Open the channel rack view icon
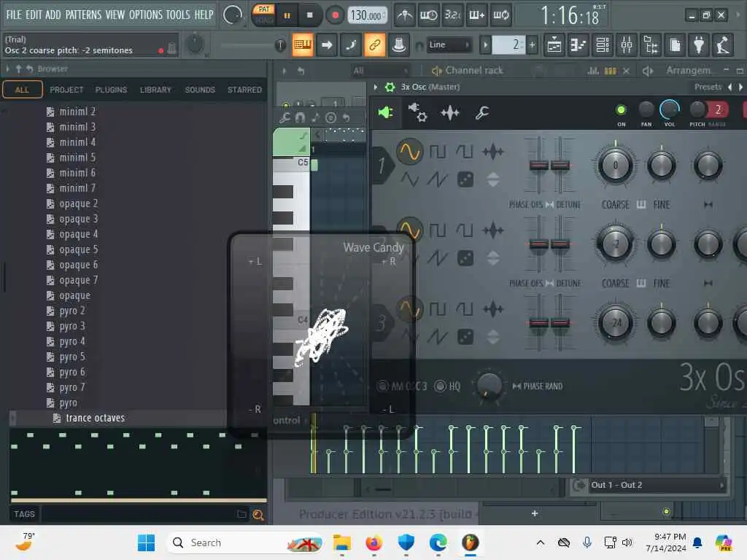 point(603,45)
